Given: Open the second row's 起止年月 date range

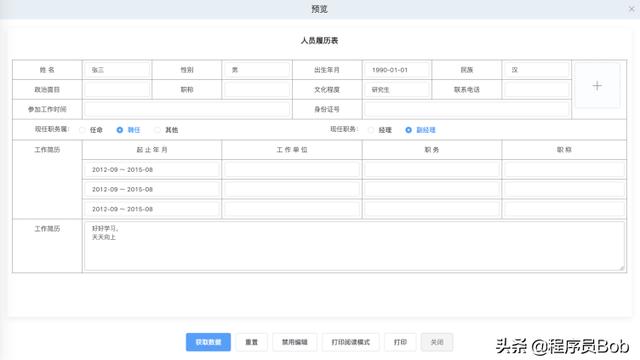Looking at the screenshot, I should 152,189.
